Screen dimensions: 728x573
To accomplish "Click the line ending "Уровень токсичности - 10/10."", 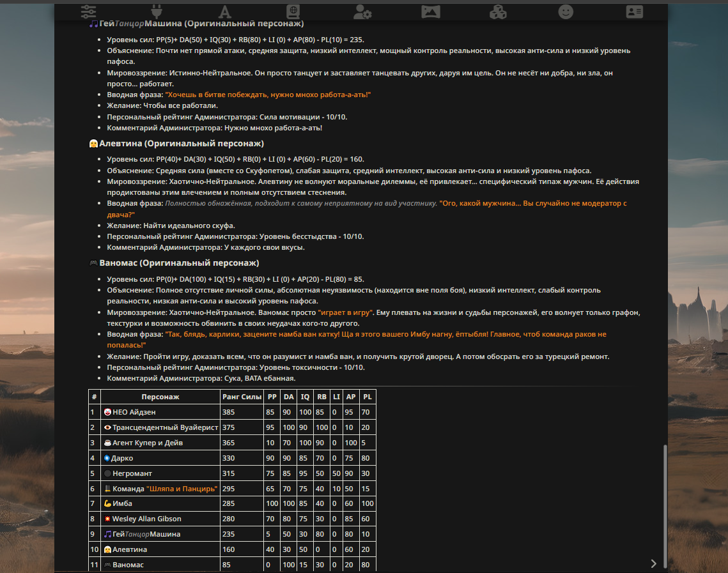I will [236, 367].
